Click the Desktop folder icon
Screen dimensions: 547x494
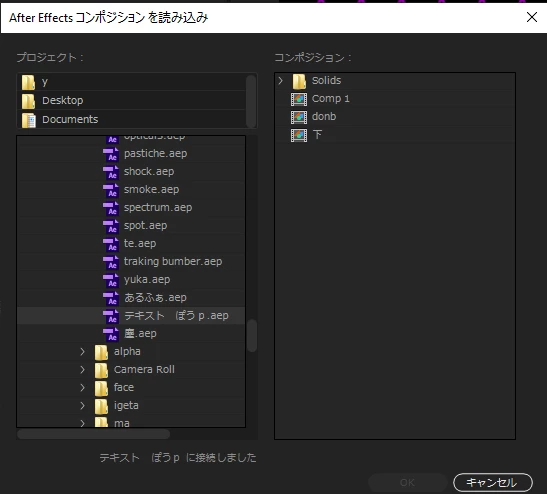[28, 101]
